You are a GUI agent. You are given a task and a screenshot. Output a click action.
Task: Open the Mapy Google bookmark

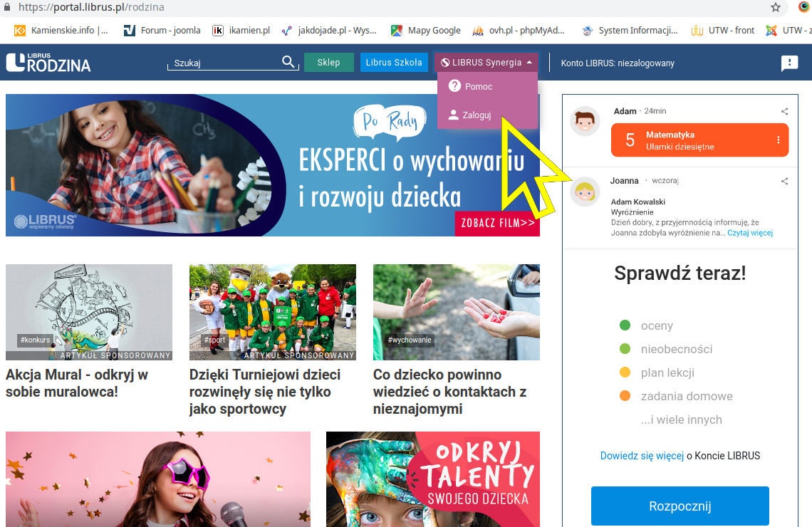426,31
